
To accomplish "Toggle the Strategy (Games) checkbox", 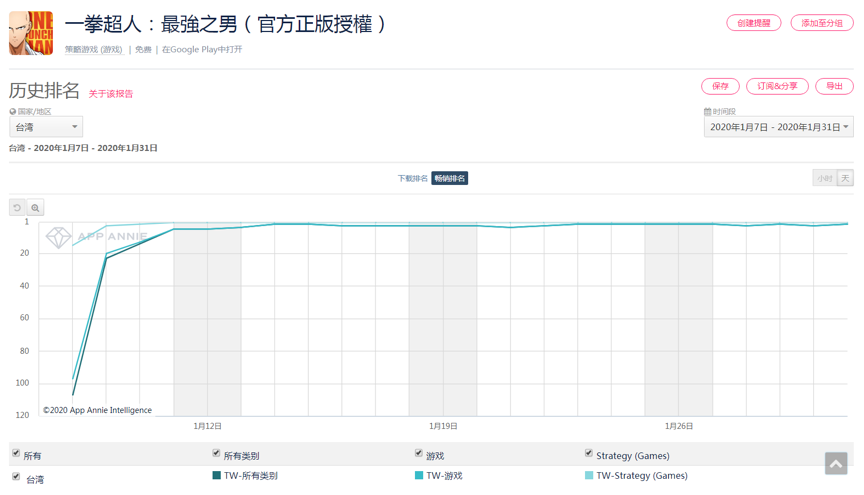I will (589, 454).
